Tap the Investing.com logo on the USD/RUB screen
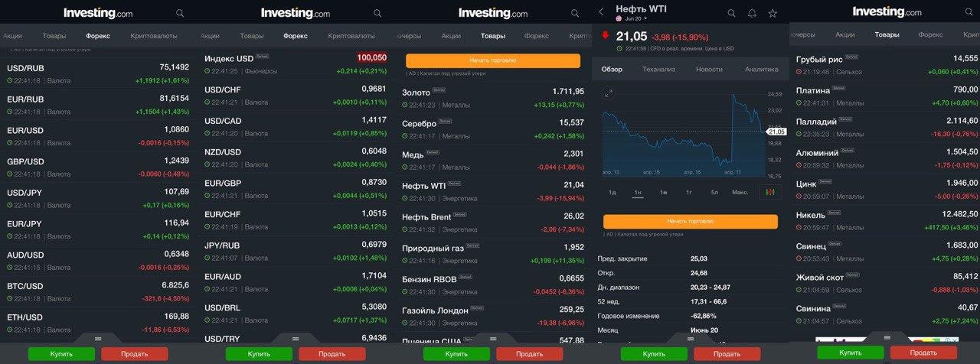This screenshot has width=980, height=364. [98, 13]
